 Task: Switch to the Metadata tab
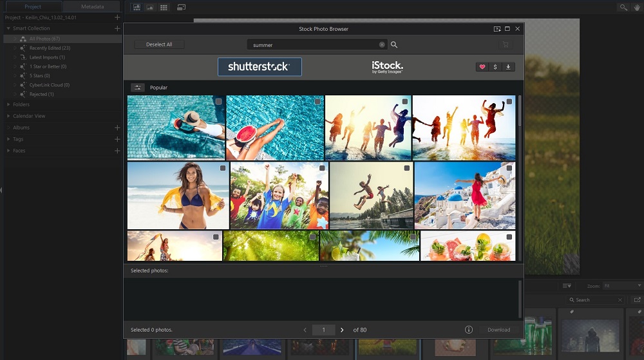[92, 6]
